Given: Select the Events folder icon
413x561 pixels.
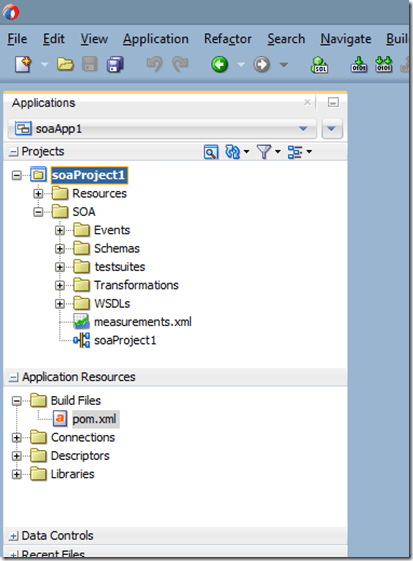Looking at the screenshot, I should 81,230.
